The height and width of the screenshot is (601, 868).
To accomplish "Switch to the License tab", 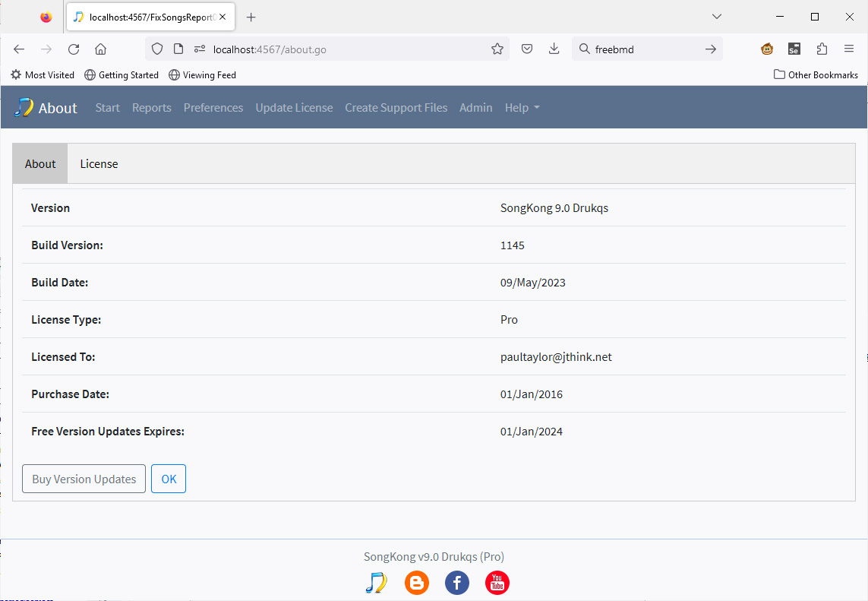I will click(99, 164).
